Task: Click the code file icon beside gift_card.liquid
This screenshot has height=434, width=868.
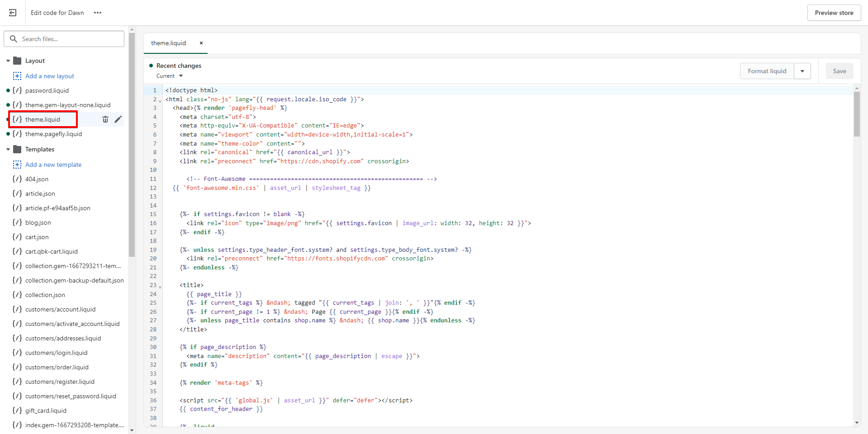Action: (17, 410)
